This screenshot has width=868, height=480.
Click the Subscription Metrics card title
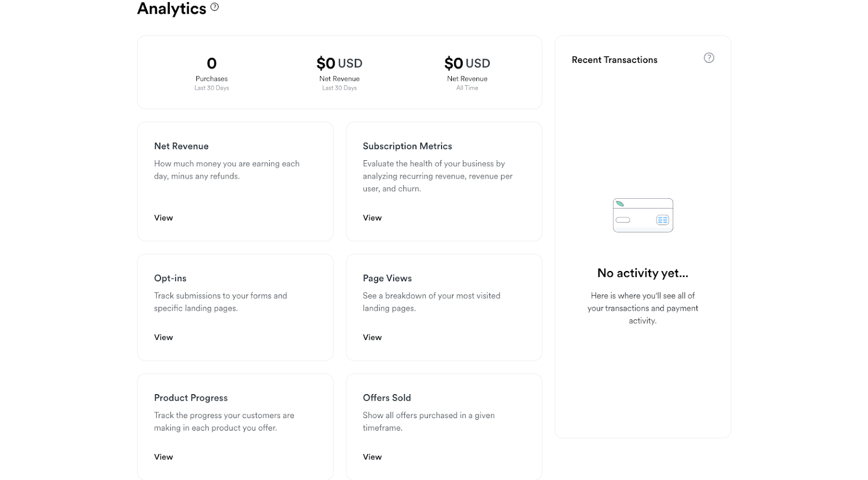coord(407,146)
